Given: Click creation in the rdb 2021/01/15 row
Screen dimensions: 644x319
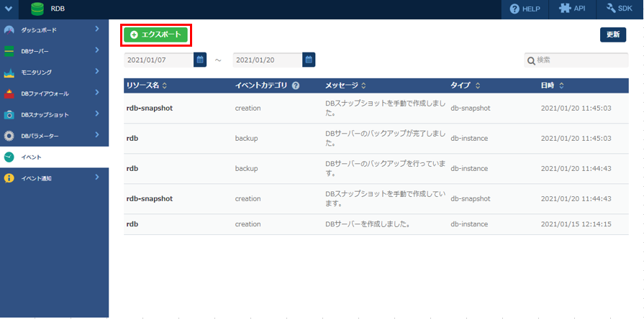Looking at the screenshot, I should pos(248,224).
